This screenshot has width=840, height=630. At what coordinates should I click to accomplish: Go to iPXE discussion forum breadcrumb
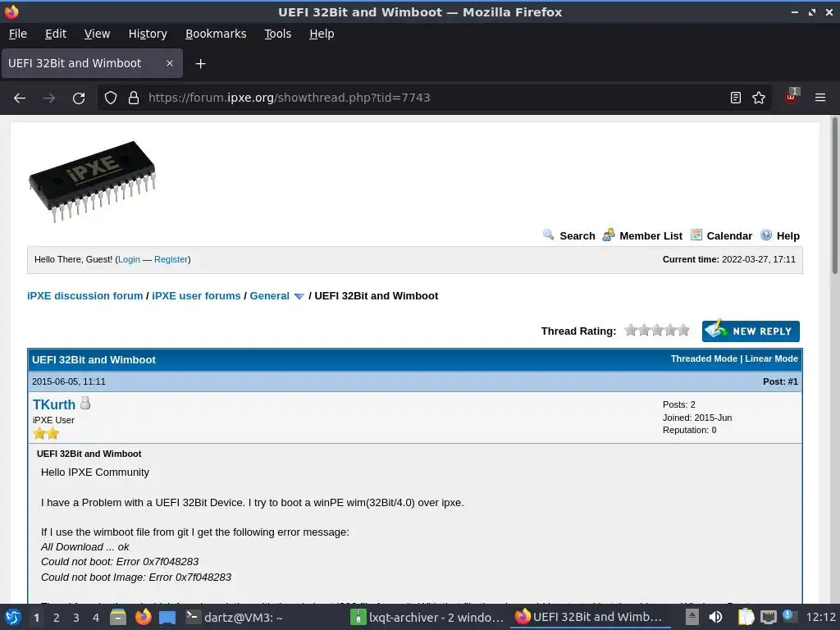click(85, 295)
